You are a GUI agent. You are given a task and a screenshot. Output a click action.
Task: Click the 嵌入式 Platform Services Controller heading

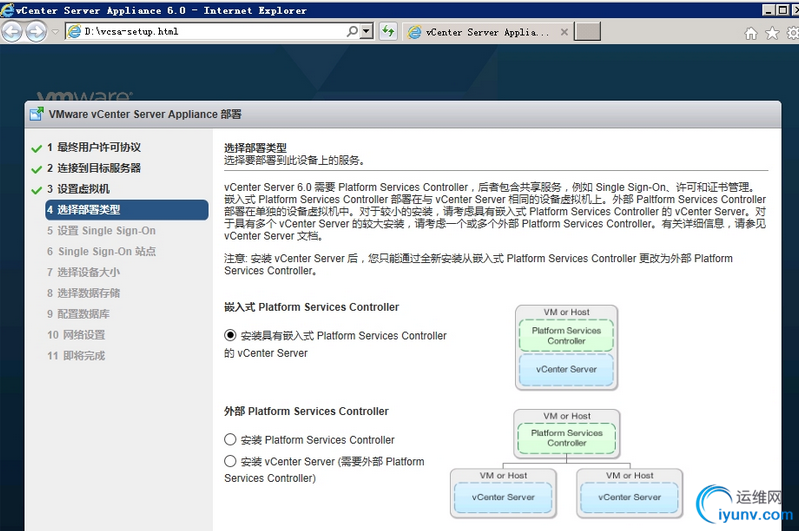coord(311,307)
